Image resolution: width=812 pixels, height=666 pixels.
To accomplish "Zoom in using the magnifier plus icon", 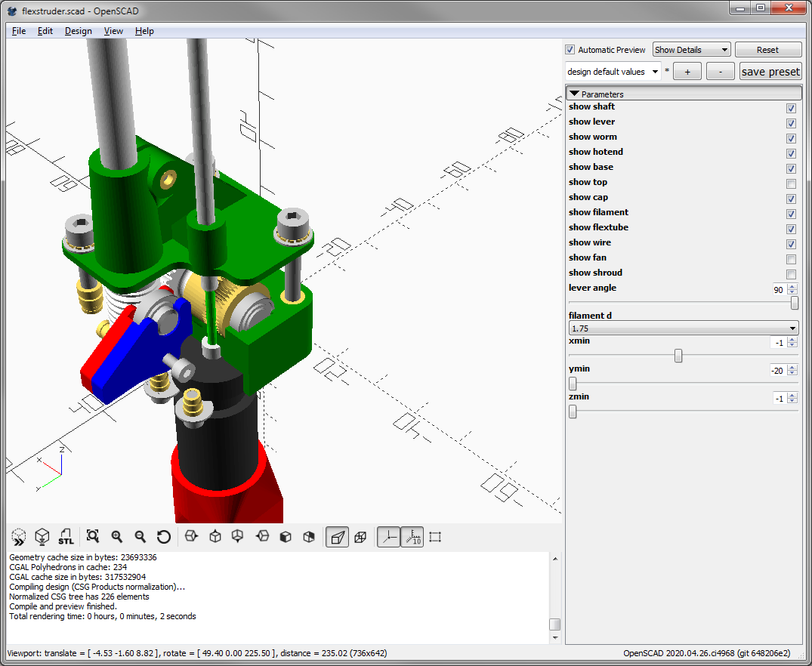I will coord(117,537).
